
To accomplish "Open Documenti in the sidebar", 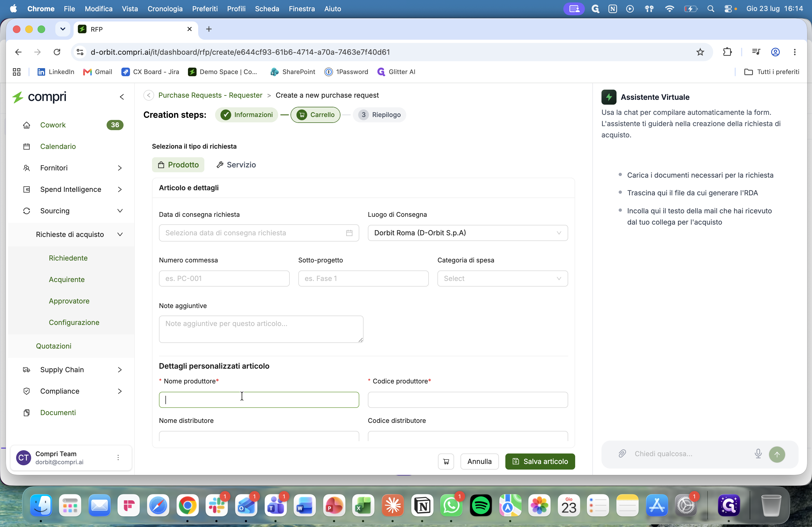I will tap(58, 413).
